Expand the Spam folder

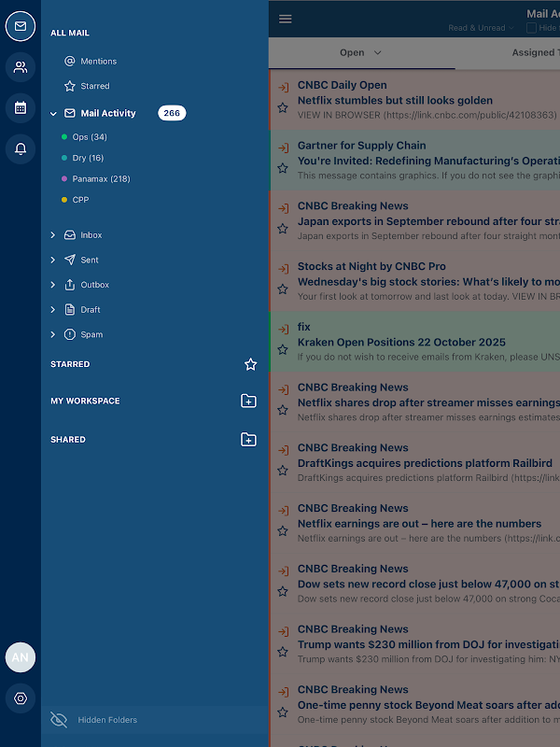[x=53, y=334]
